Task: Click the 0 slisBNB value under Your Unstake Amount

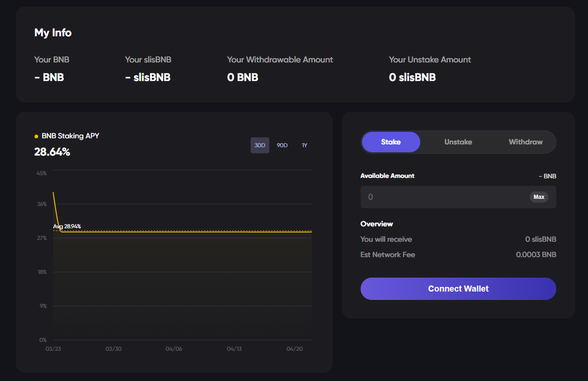Action: click(x=412, y=77)
